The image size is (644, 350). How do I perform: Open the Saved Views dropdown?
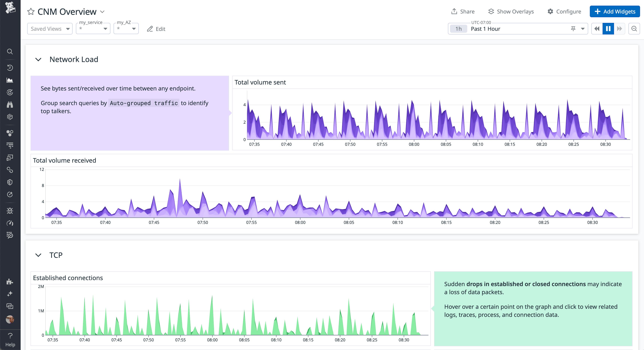click(x=49, y=28)
